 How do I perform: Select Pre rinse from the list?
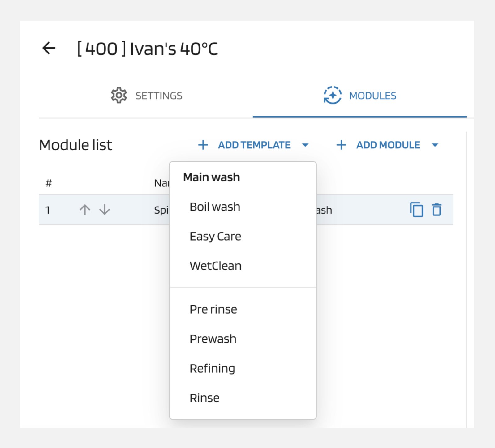(213, 309)
